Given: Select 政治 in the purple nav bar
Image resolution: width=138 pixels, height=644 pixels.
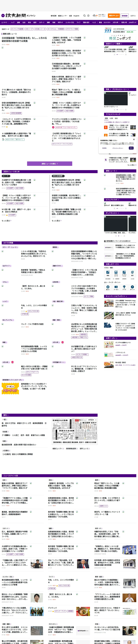Looking at the screenshot, I should [29, 23].
